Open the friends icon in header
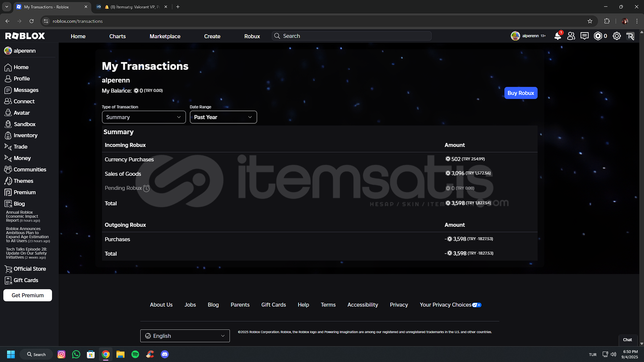644x362 pixels. pos(571,36)
